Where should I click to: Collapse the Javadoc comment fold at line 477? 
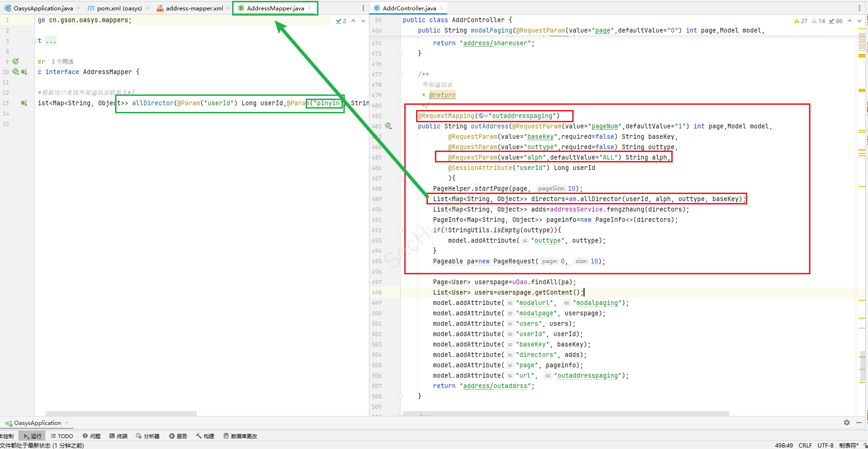pos(400,74)
